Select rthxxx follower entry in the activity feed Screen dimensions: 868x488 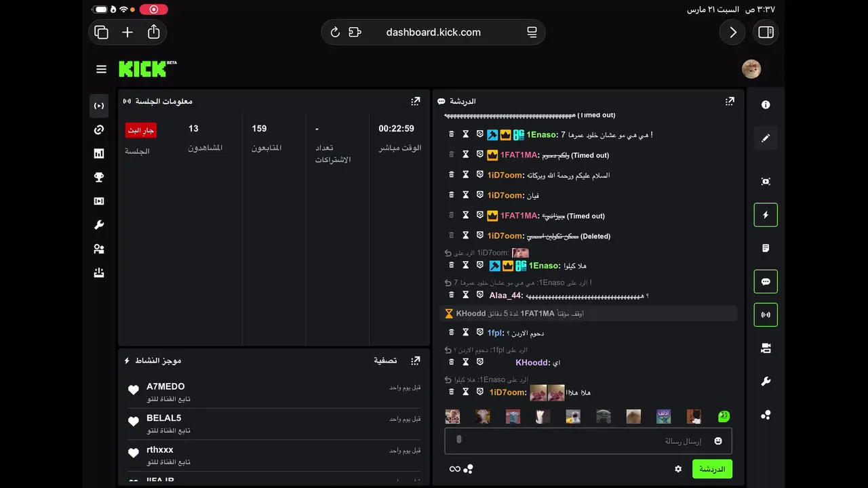[274, 455]
